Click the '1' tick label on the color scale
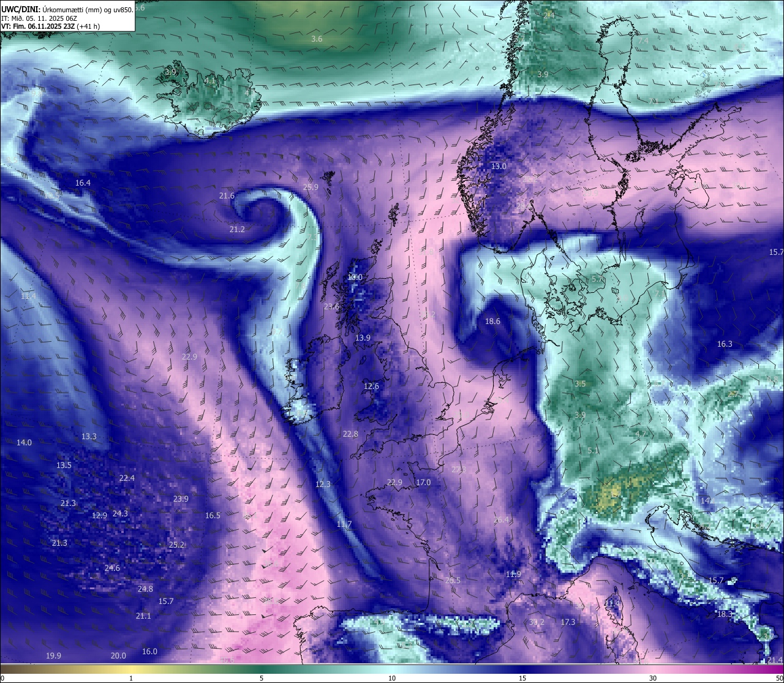Viewport: 784px width, 683px height. pyautogui.click(x=131, y=678)
